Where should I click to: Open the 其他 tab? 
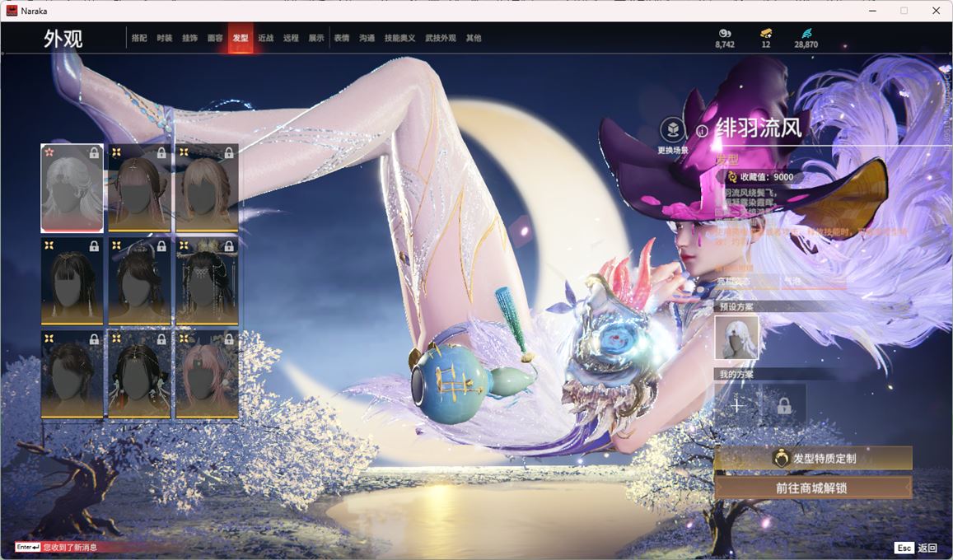coord(474,38)
